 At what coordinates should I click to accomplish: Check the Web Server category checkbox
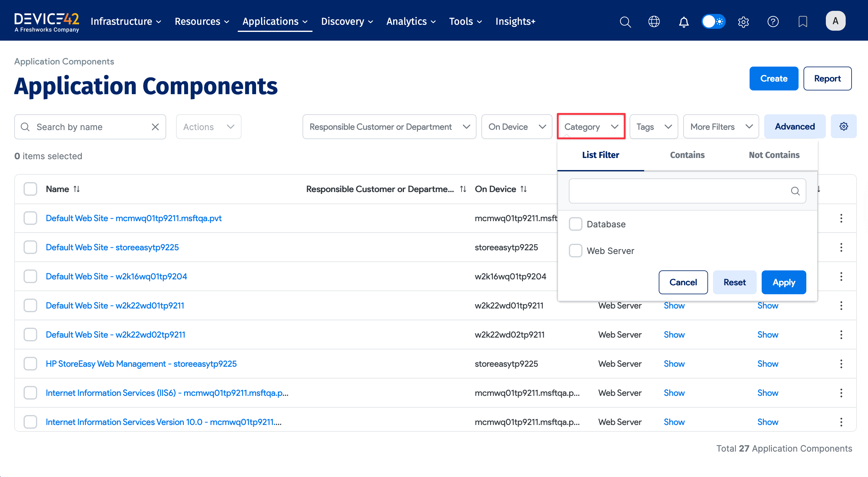pos(575,251)
